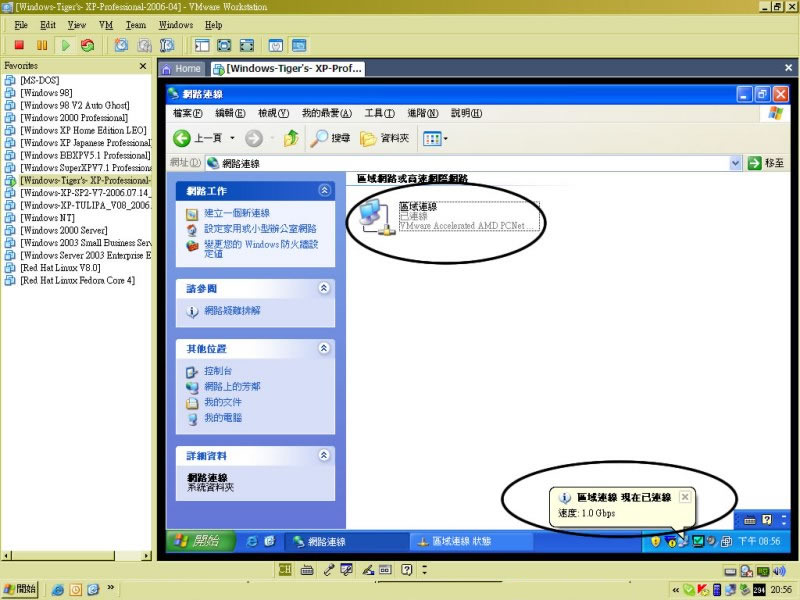
Task: Click the 設定家用或小型辦公室網路 link
Action: click(x=260, y=229)
